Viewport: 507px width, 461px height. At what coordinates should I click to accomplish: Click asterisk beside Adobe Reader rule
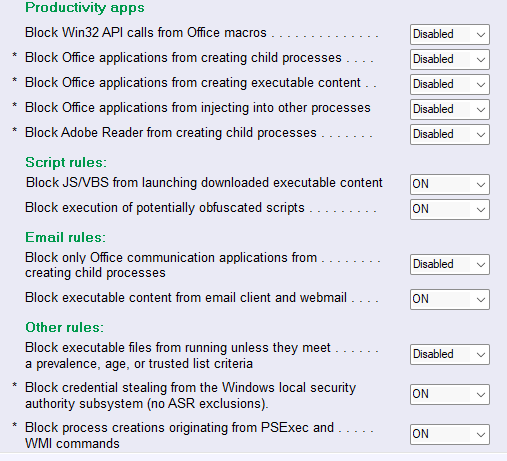click(x=14, y=131)
